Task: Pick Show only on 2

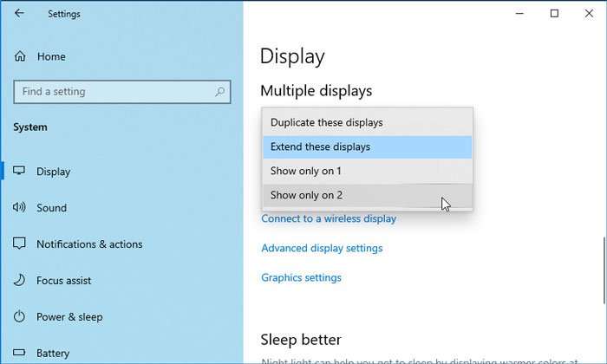Action: point(367,195)
